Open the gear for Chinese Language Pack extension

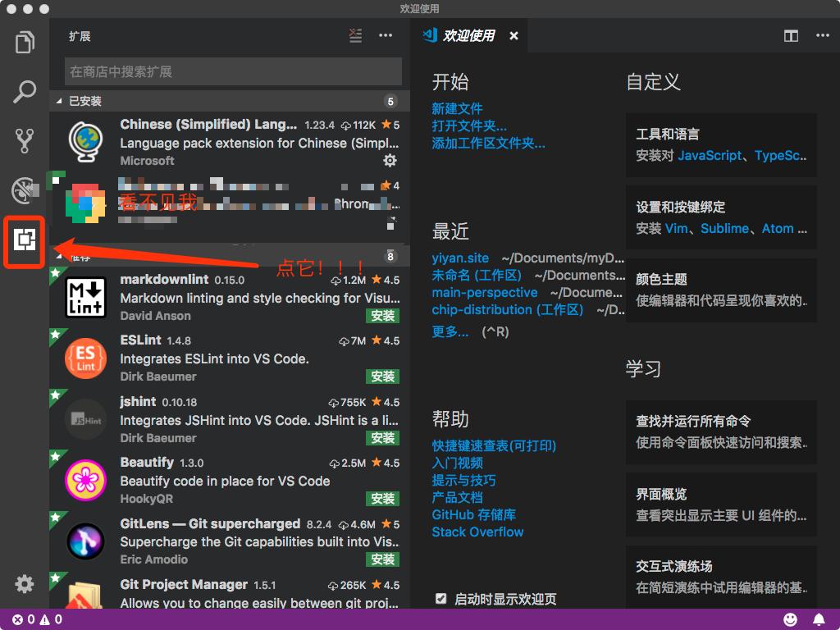[390, 161]
